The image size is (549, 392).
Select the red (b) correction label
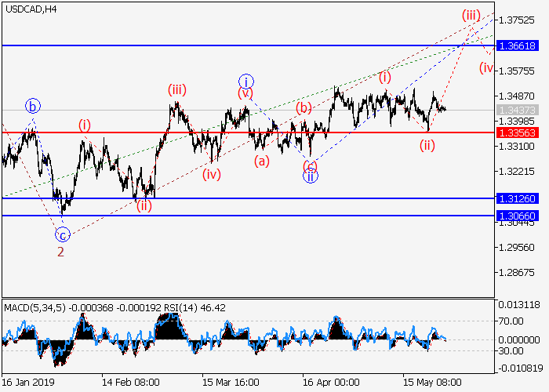[x=304, y=107]
